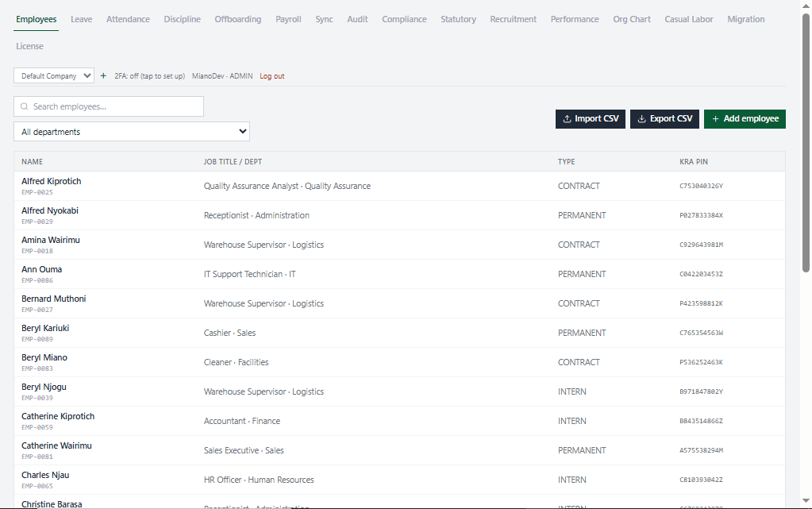Expand the All departments filter
Image resolution: width=812 pixels, height=509 pixels.
tap(132, 132)
